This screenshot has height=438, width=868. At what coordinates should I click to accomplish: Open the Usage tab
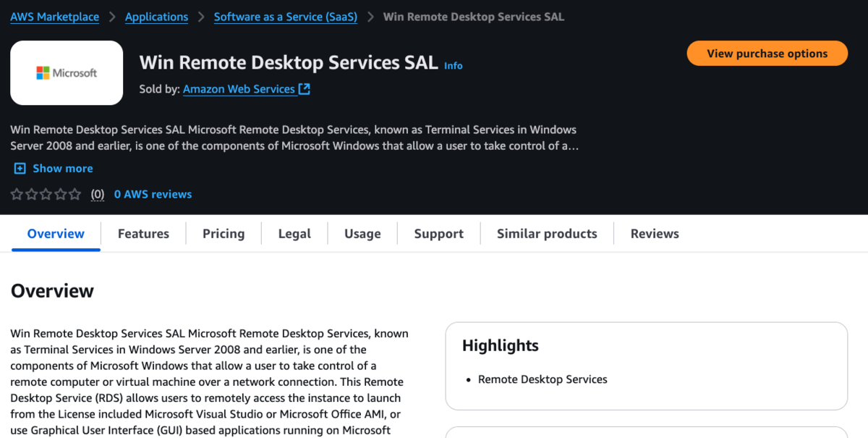362,234
